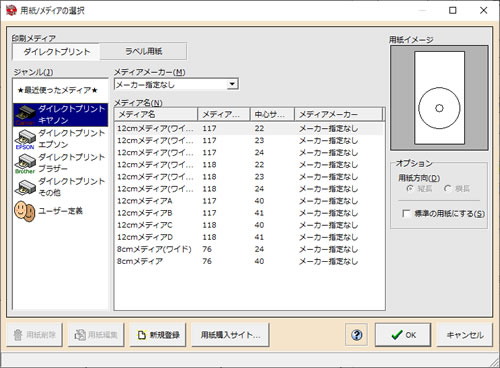This screenshot has height=368, width=500.
Task: Select ユーザー定義 faces icon
Action: pos(25,211)
